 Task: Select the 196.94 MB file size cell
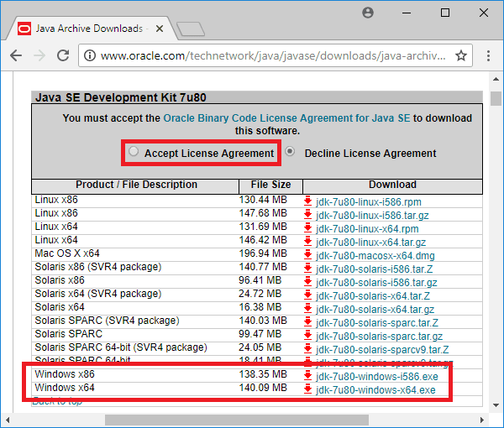point(263,253)
